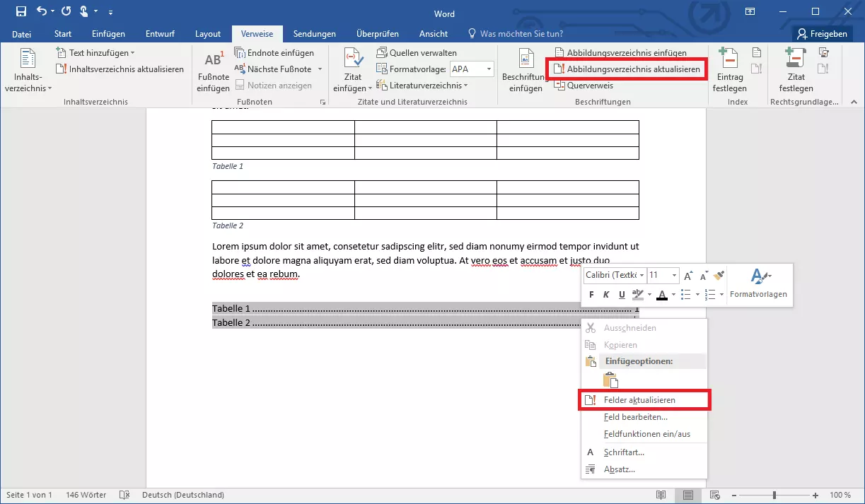Switch to the Einfügen ribbon tab
The width and height of the screenshot is (865, 504).
pyautogui.click(x=108, y=34)
